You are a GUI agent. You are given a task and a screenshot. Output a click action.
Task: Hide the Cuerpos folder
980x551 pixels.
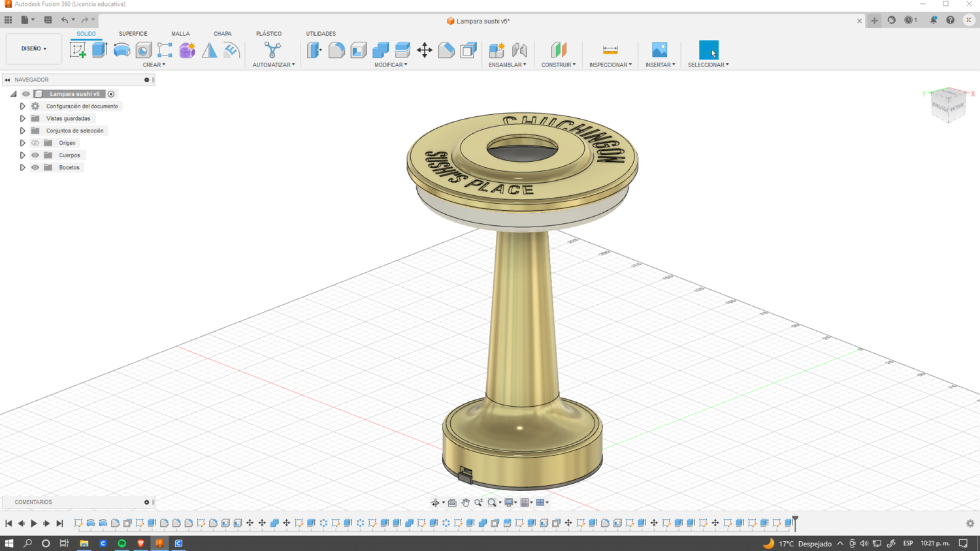pyautogui.click(x=35, y=155)
